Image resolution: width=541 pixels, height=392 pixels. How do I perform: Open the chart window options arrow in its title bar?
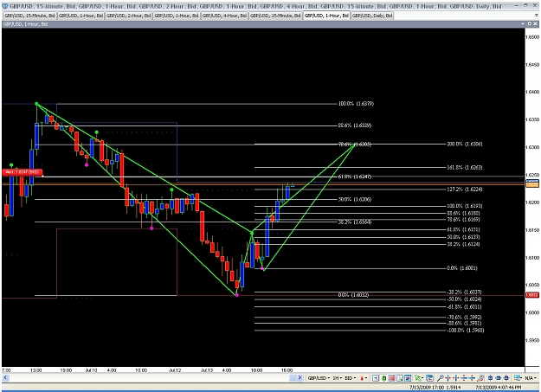[x=523, y=24]
